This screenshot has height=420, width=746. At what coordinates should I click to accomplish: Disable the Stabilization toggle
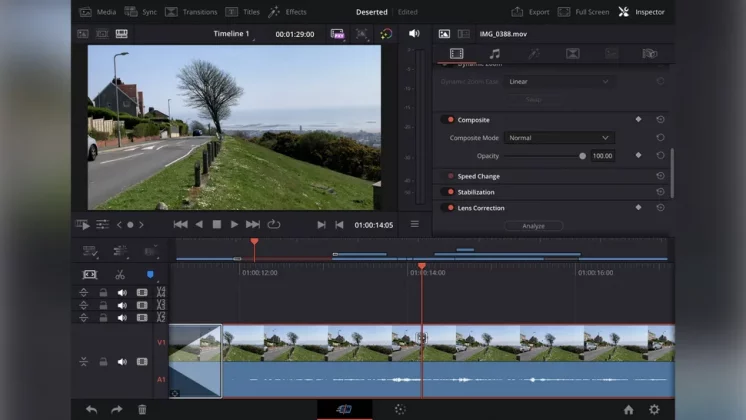(x=450, y=192)
